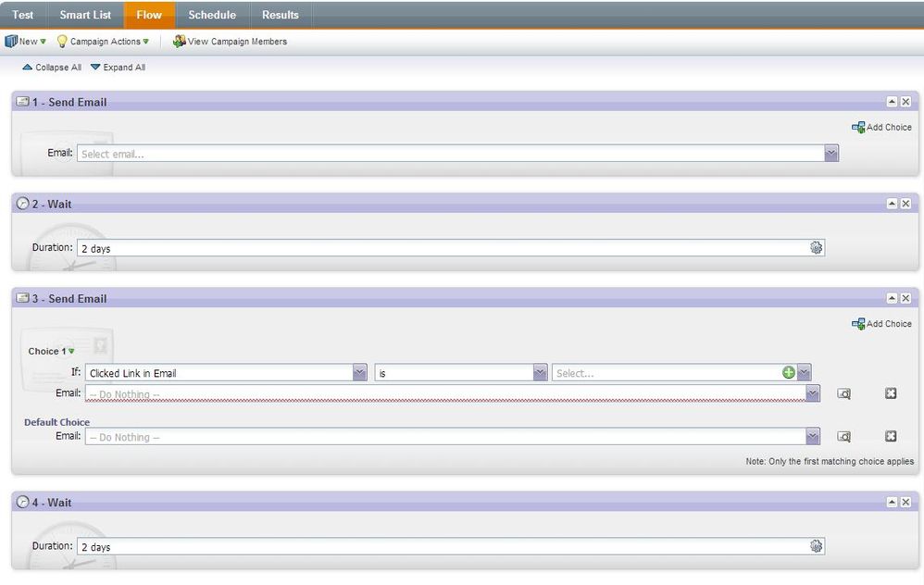Collapse step 4 Wait panel
924x585 pixels.
pos(893,503)
